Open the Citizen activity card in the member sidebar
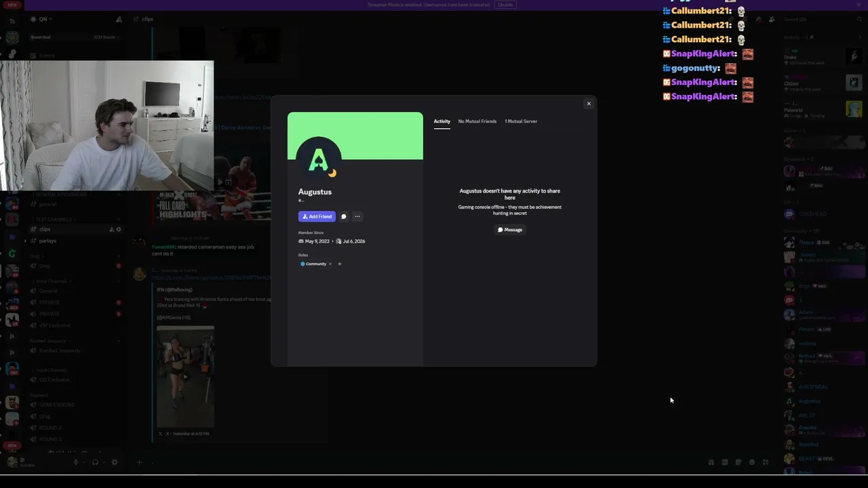 point(823,84)
